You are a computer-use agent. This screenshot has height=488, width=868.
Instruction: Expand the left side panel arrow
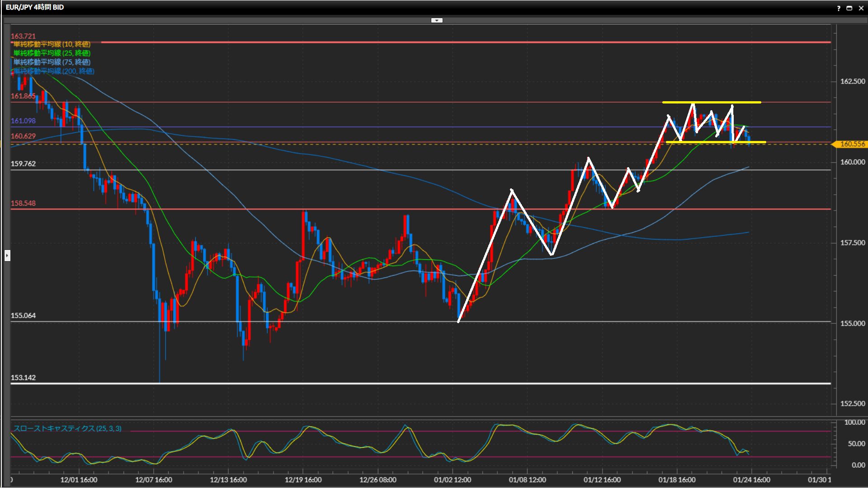(7, 256)
